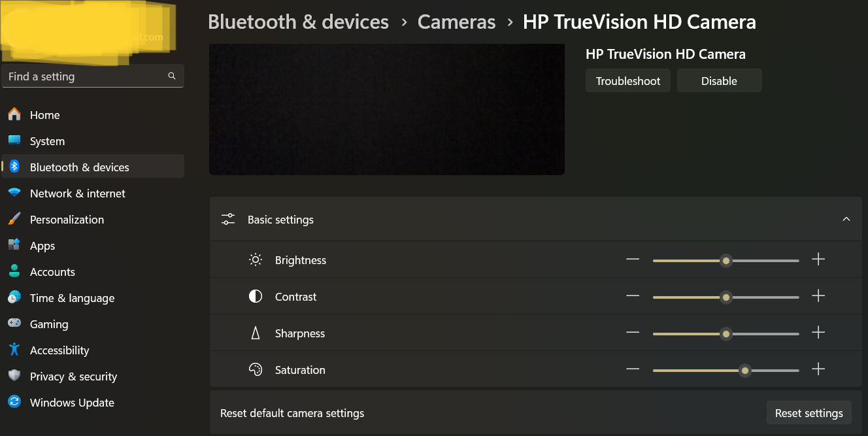Decrease Contrast with the minus button
The image size is (868, 436).
tap(632, 296)
